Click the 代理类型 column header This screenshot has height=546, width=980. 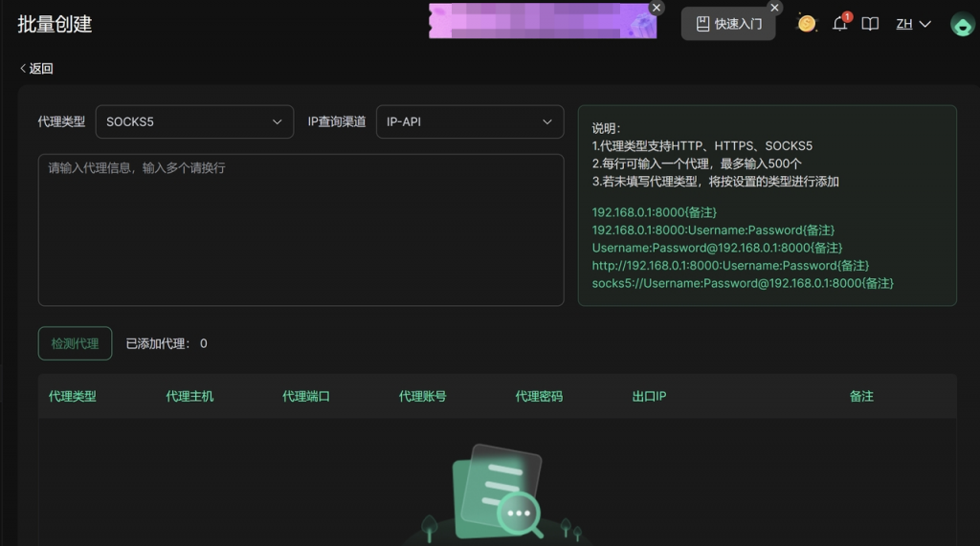(73, 396)
